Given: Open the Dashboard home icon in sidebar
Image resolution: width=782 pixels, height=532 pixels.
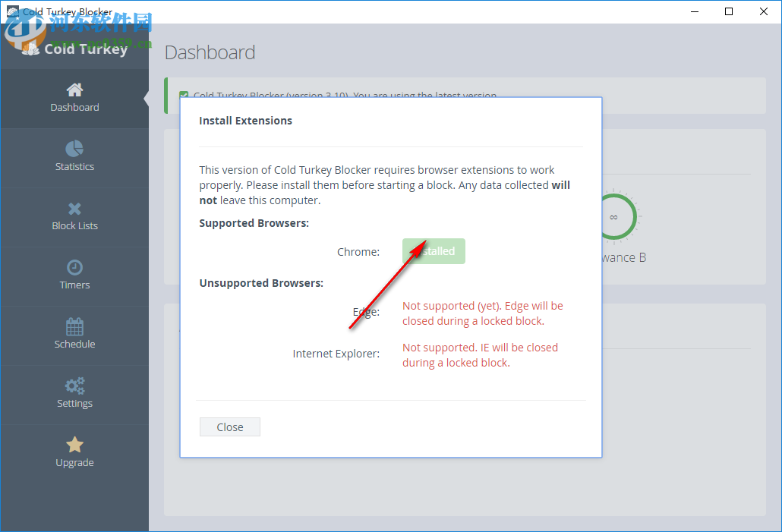Looking at the screenshot, I should coord(74,89).
